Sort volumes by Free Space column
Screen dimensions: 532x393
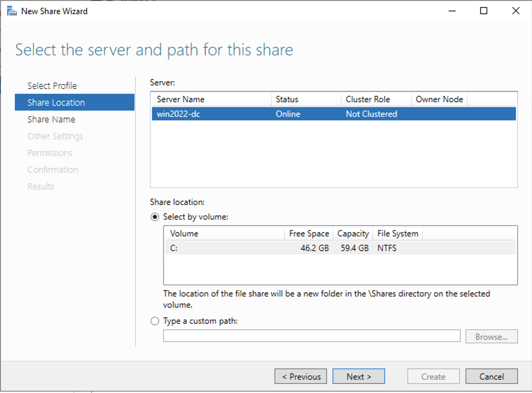pyautogui.click(x=309, y=234)
